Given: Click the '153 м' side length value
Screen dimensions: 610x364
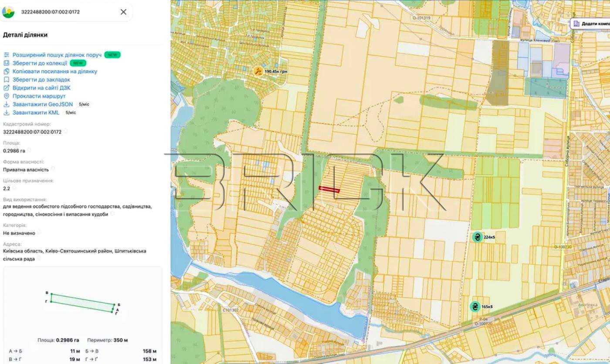Looking at the screenshot, I should tap(149, 359).
